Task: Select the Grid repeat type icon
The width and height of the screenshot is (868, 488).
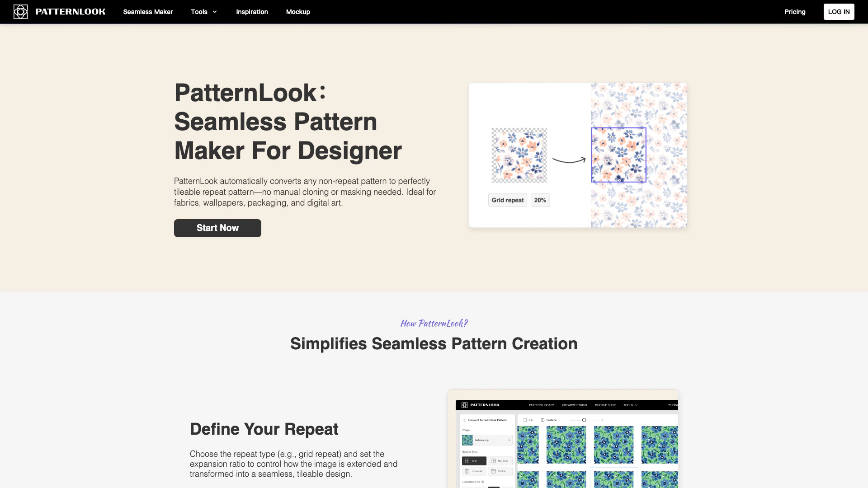Action: [467, 461]
